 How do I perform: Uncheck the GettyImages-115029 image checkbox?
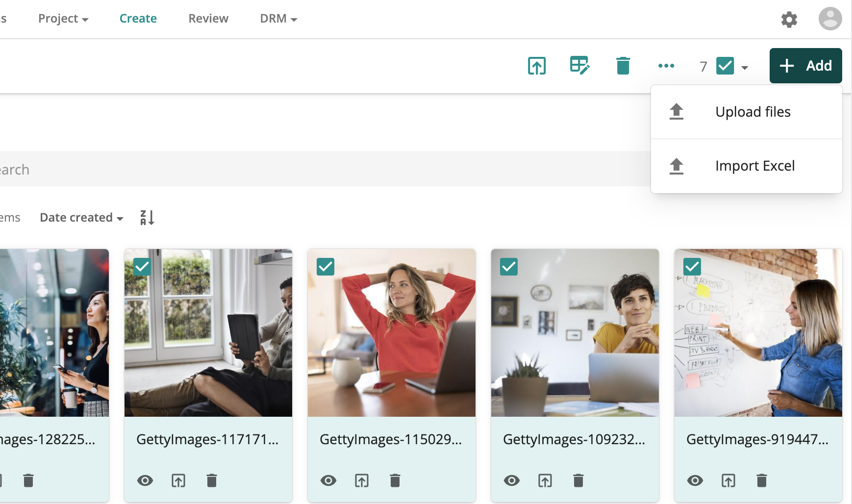coord(326,267)
